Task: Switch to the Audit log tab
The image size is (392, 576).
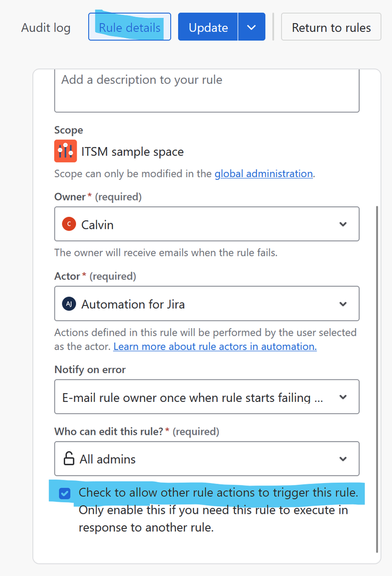Action: 46,28
